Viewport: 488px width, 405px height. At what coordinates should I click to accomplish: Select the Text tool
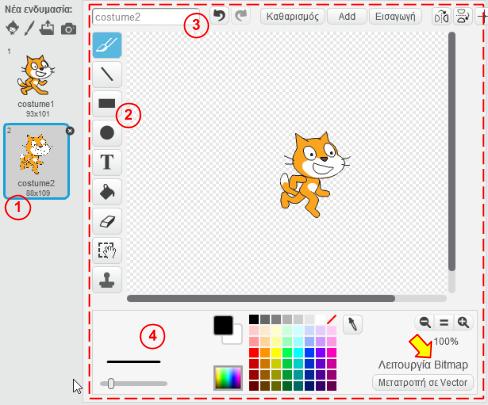click(107, 162)
